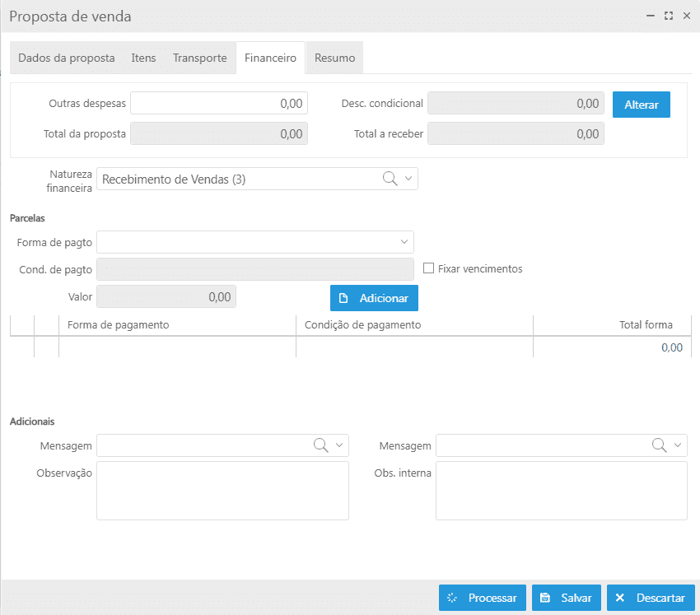Select the Resumo tab
This screenshot has width=700, height=615.
pos(334,58)
